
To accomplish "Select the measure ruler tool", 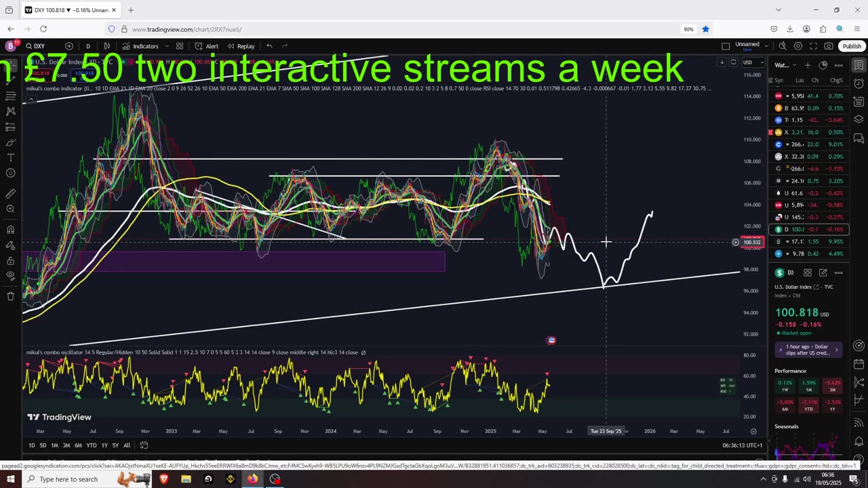I will point(10,194).
